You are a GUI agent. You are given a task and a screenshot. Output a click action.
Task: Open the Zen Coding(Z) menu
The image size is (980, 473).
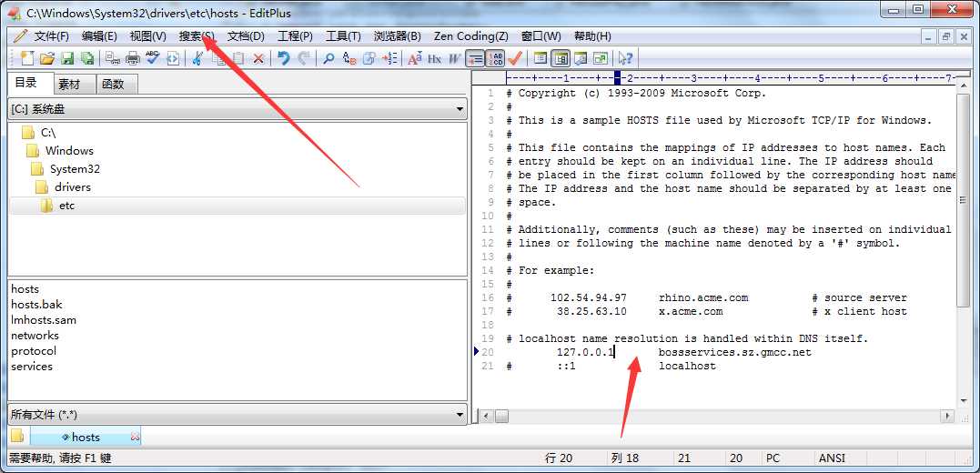[x=470, y=36]
